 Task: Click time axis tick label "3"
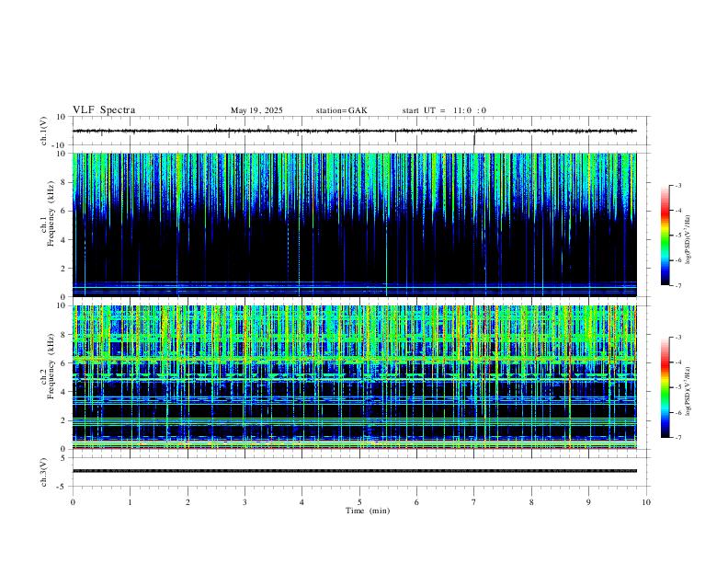coord(245,502)
